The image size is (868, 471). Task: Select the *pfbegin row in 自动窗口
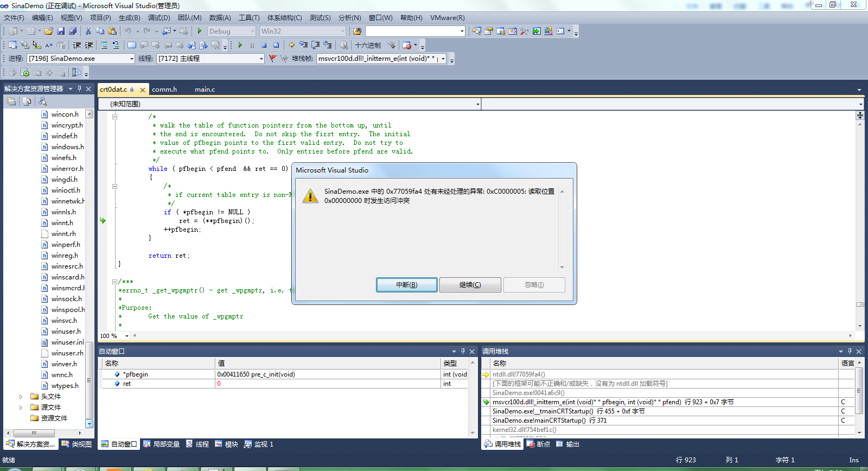click(x=285, y=374)
